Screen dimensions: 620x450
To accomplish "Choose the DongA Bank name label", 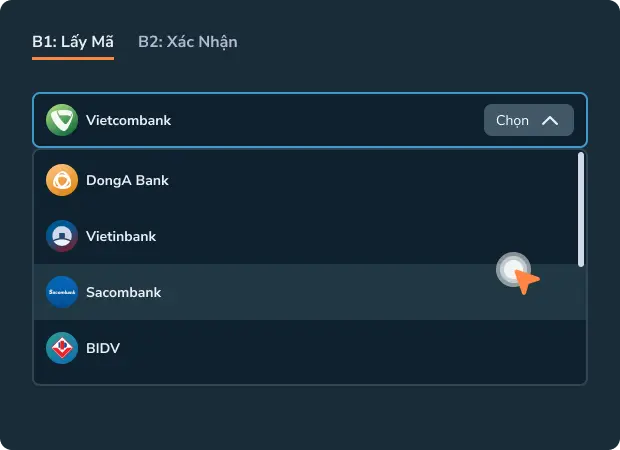I will (127, 180).
